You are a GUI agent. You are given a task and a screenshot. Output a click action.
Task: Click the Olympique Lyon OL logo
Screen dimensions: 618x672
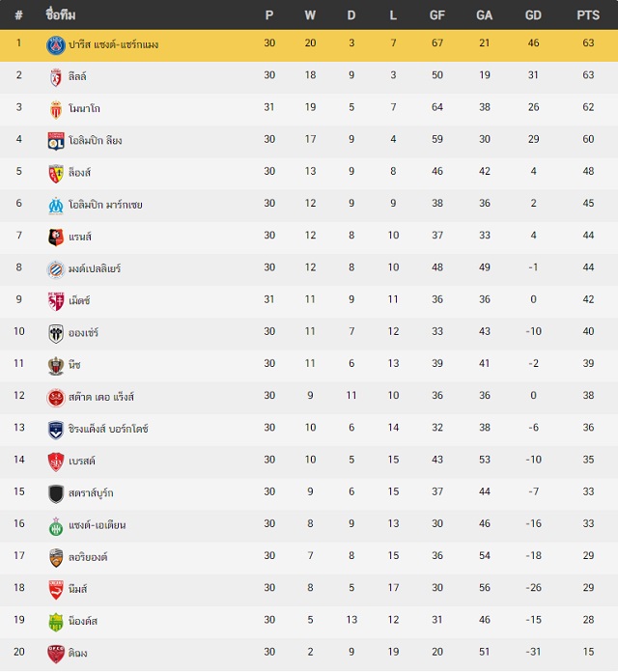56,141
